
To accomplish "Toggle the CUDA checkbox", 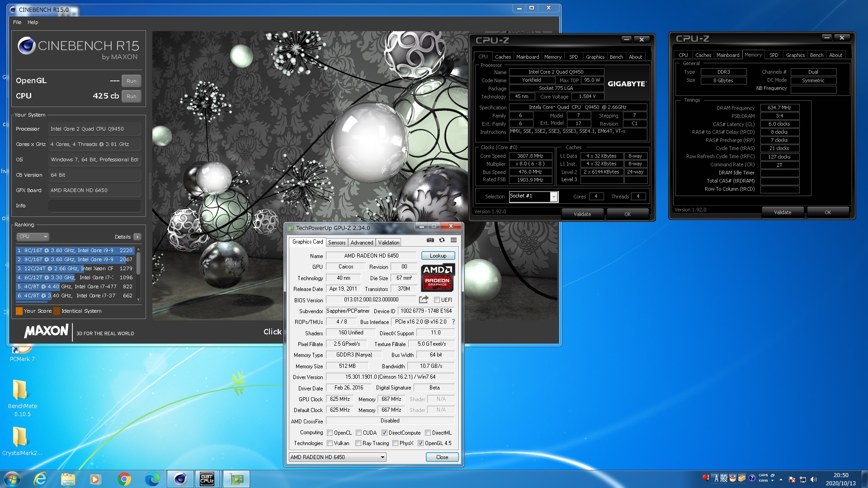I will (x=359, y=432).
